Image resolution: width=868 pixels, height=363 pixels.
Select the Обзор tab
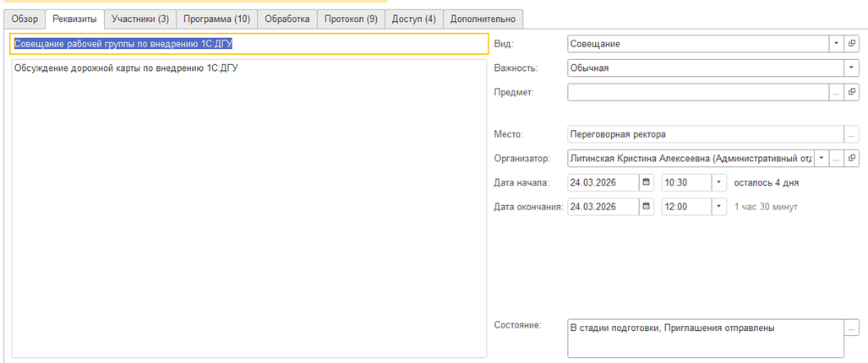[25, 19]
